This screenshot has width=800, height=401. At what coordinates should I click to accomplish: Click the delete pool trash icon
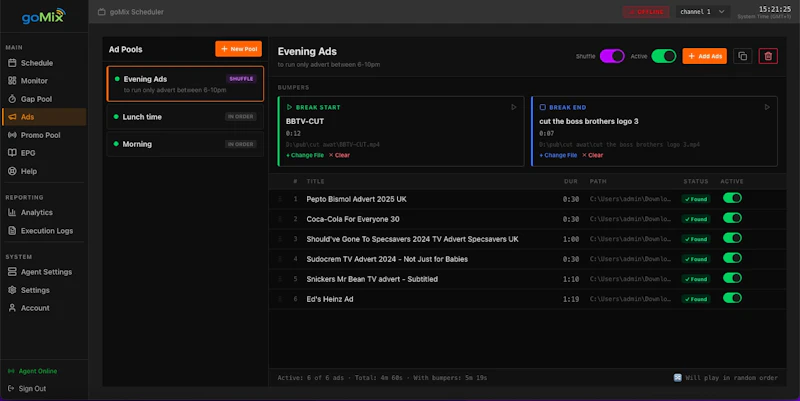click(x=768, y=56)
